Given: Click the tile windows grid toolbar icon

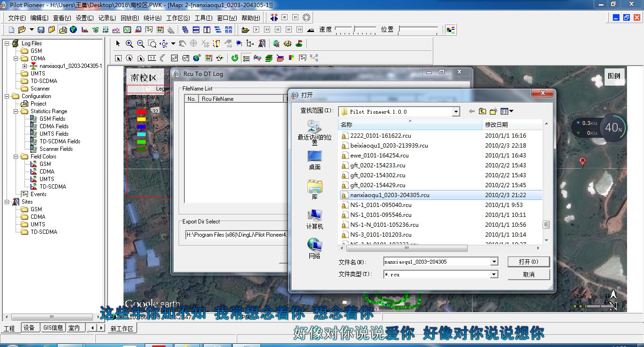Looking at the screenshot, I should [229, 30].
